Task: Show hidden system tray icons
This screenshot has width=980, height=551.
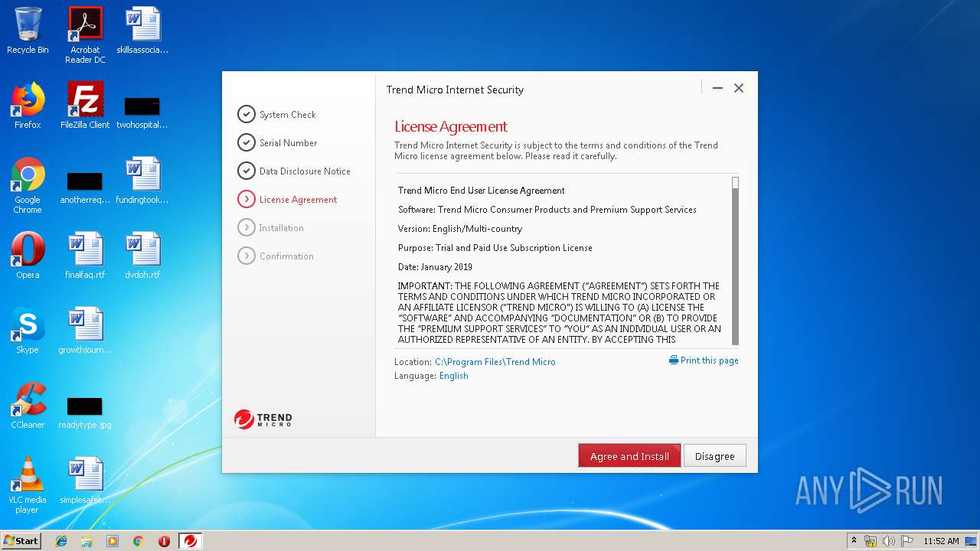Action: click(854, 541)
